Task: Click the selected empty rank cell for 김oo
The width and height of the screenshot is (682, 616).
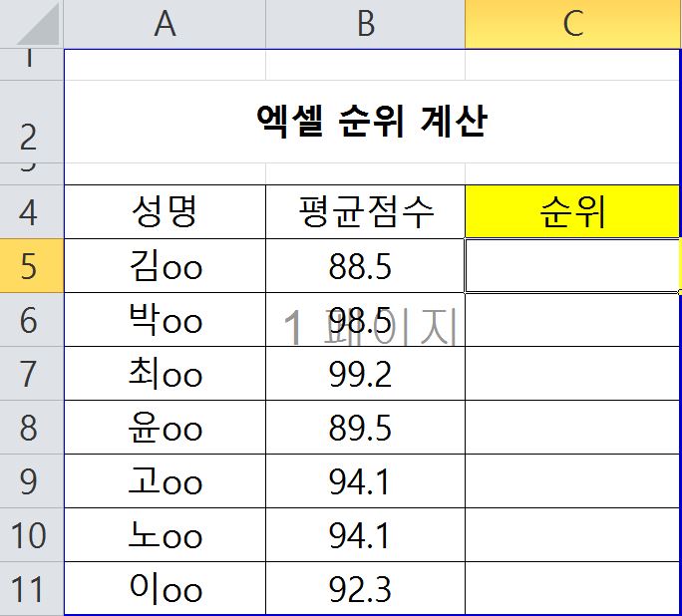Action: pyautogui.click(x=572, y=265)
